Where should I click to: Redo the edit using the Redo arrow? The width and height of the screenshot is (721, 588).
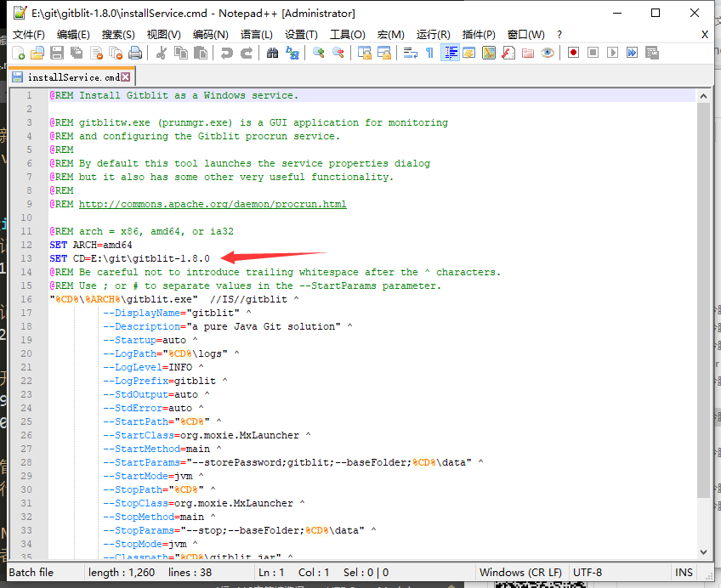(x=247, y=53)
